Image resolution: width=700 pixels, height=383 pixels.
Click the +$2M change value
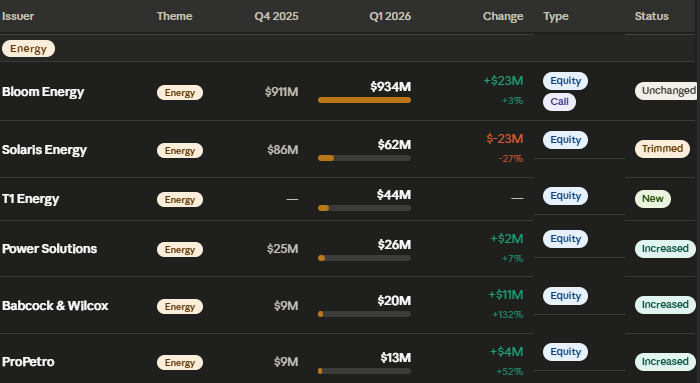point(507,239)
